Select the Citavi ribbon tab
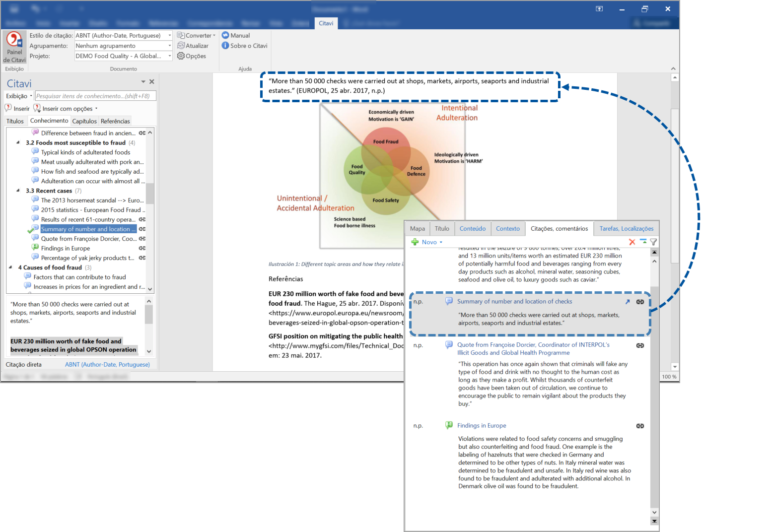The image size is (769, 532). coord(326,23)
